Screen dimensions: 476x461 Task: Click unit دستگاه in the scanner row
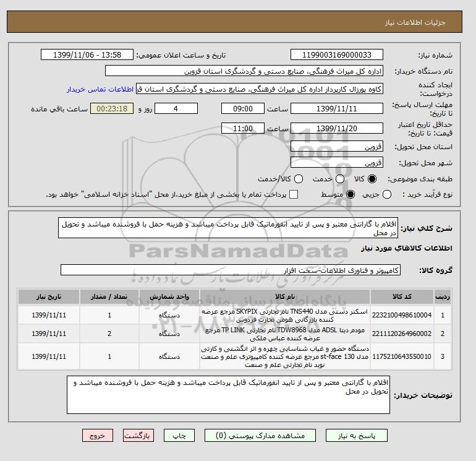(x=169, y=315)
